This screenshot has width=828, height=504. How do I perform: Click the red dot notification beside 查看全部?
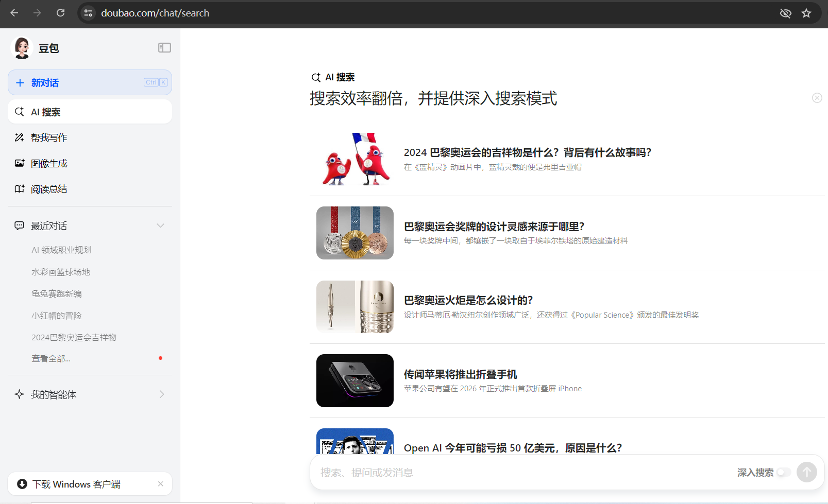click(x=161, y=358)
